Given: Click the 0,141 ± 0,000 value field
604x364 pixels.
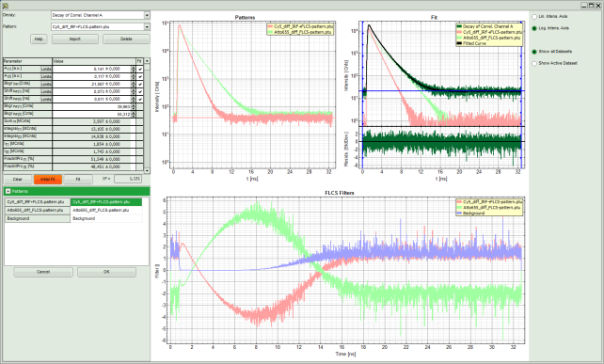Looking at the screenshot, I should click(91, 69).
